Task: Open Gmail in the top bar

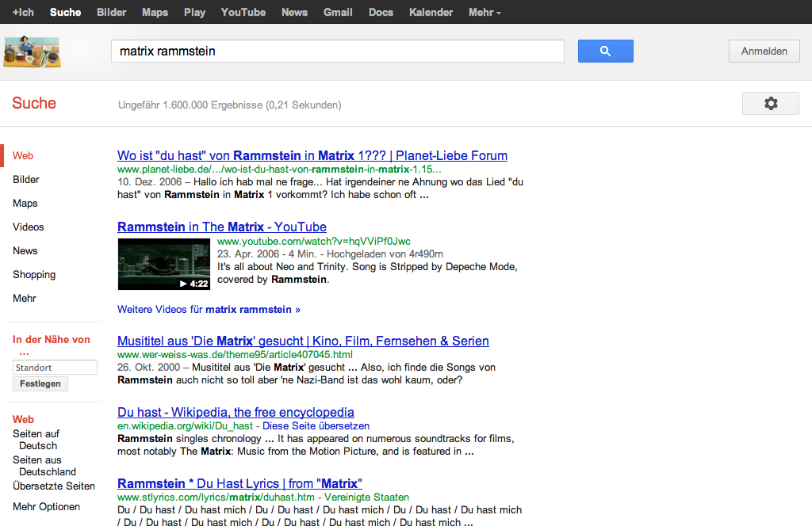Action: [x=338, y=12]
